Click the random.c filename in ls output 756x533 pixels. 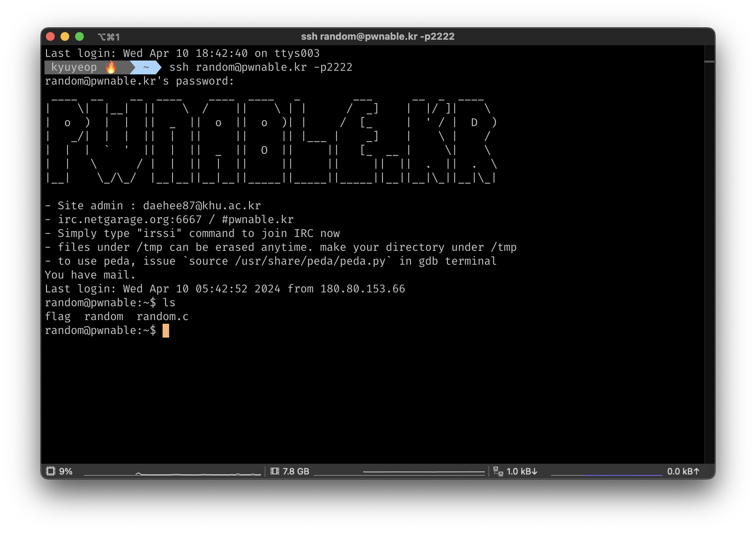click(x=162, y=316)
